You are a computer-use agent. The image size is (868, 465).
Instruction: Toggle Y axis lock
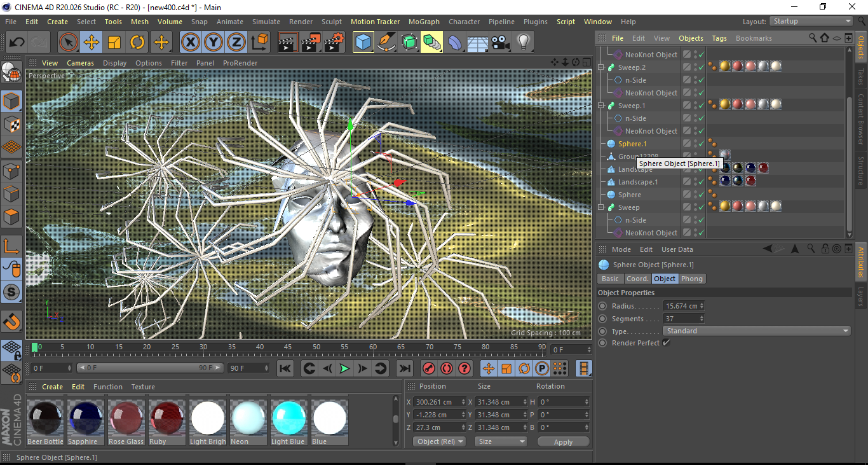pos(214,43)
